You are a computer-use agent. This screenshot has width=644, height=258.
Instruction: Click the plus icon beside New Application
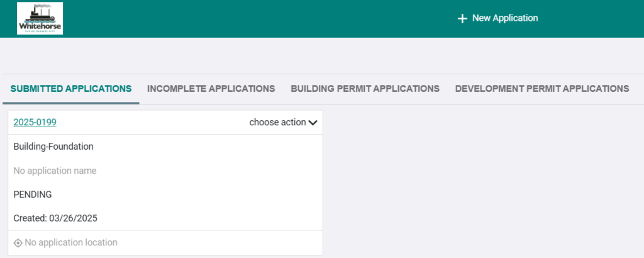462,19
